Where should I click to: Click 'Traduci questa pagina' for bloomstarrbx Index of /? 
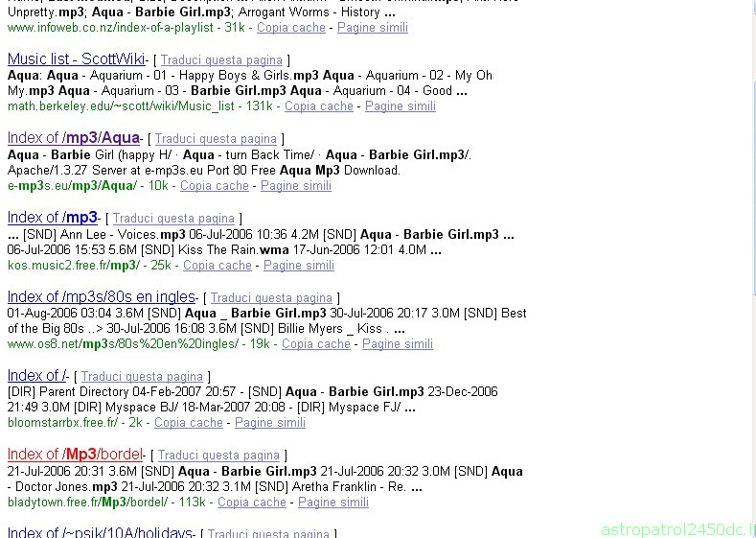(142, 376)
